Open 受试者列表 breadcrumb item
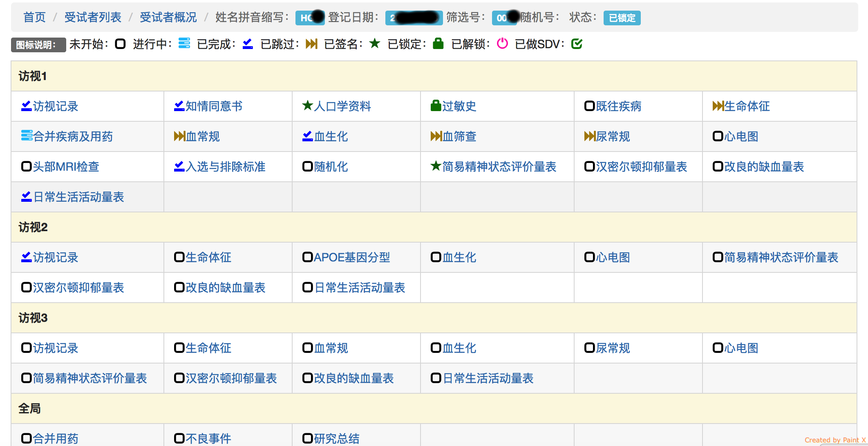Image resolution: width=868 pixels, height=446 pixels. [93, 17]
